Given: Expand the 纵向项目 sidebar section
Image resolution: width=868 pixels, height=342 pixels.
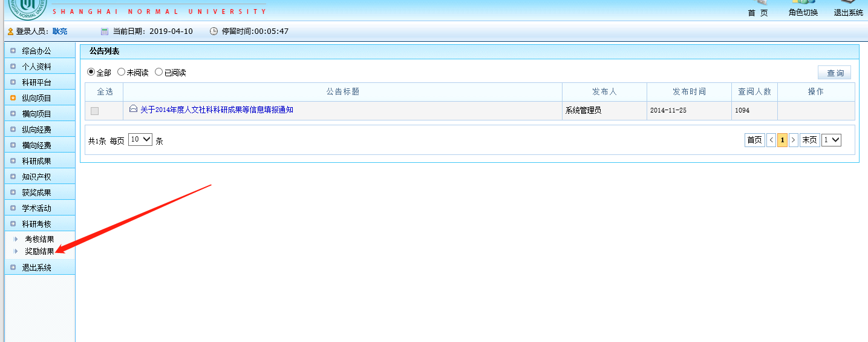Looking at the screenshot, I should [37, 98].
